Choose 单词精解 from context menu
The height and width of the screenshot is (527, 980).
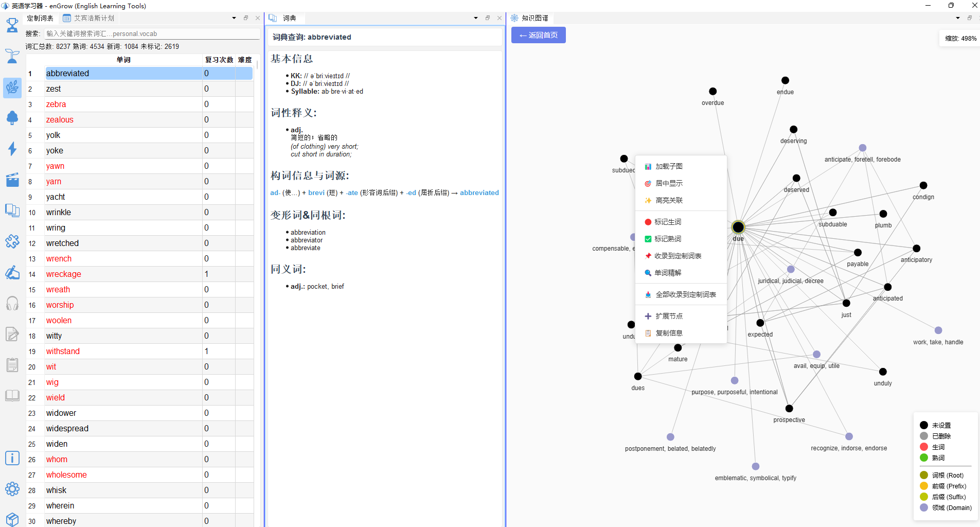click(x=681, y=273)
